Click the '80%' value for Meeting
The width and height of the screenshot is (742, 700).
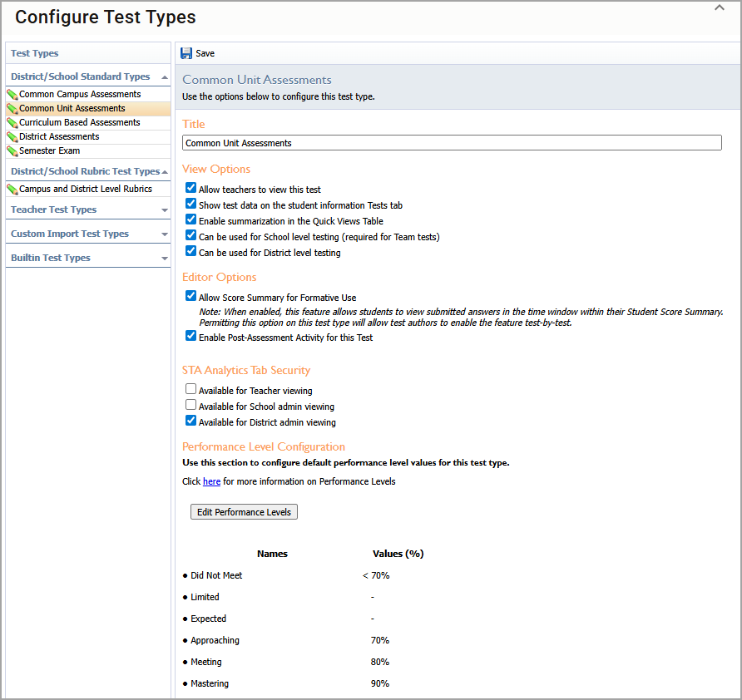coord(380,662)
